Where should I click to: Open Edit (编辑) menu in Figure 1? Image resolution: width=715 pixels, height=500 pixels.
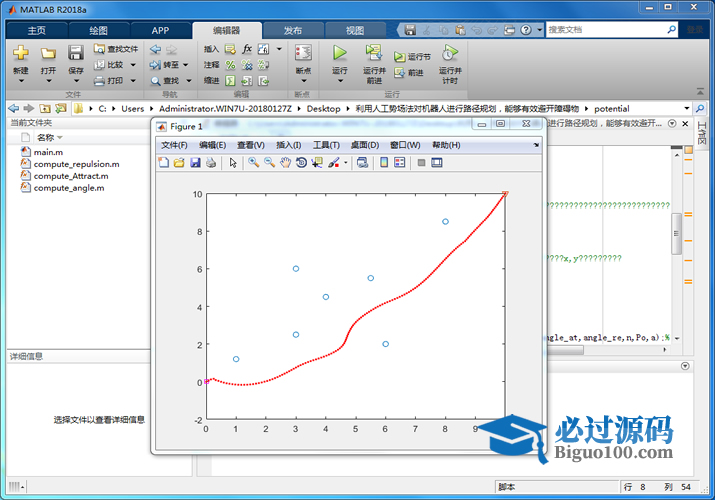pyautogui.click(x=212, y=145)
